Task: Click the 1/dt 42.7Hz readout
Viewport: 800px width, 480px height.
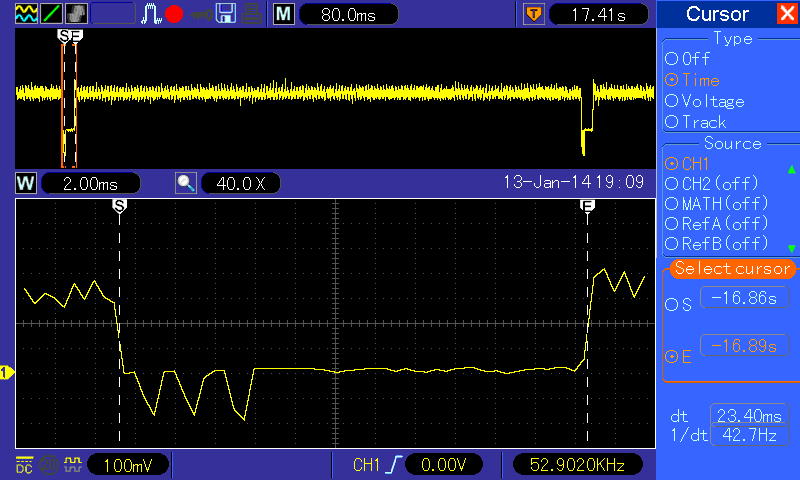Action: point(749,435)
